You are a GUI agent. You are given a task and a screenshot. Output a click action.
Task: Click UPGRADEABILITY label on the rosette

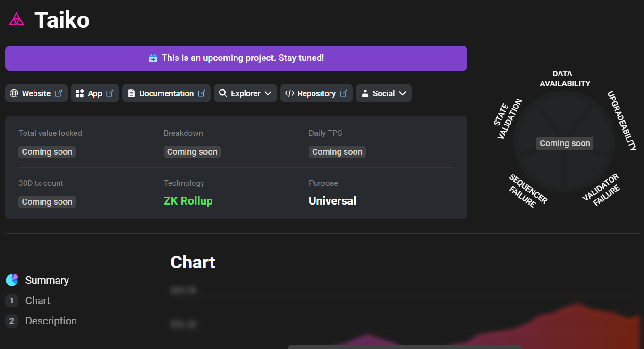pos(622,121)
